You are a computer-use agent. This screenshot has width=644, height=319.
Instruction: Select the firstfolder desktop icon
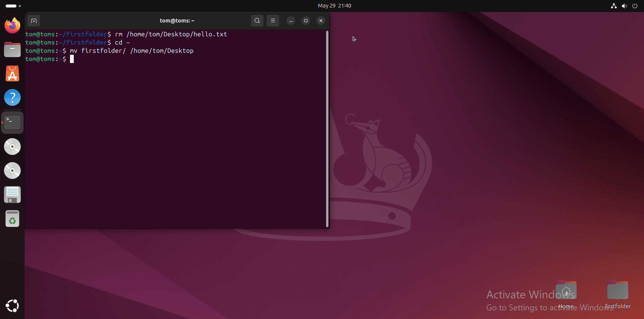pyautogui.click(x=618, y=295)
